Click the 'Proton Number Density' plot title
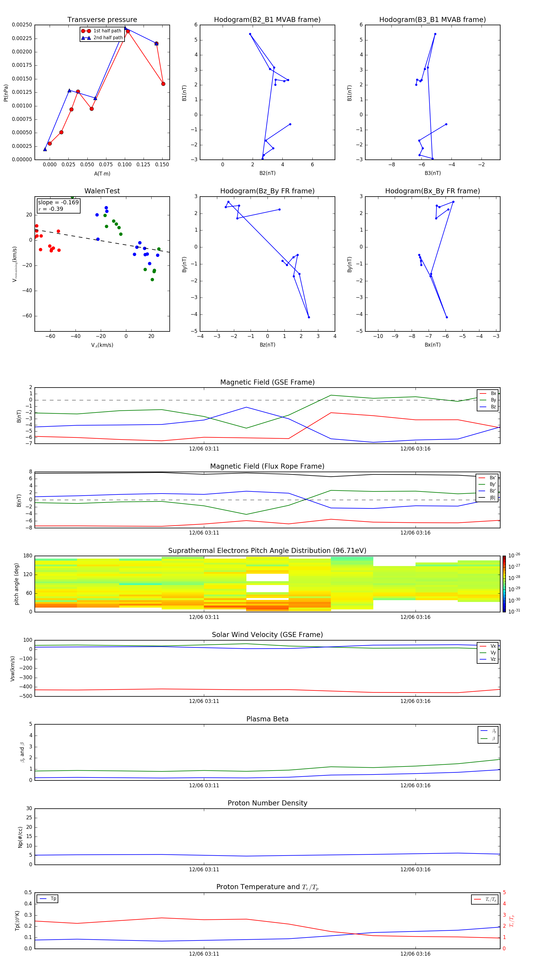 (267, 803)
